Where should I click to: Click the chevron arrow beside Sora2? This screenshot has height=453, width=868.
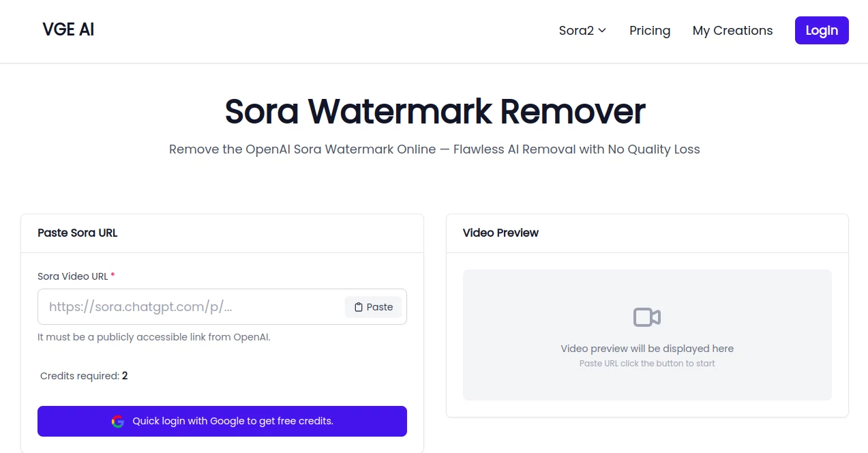[601, 30]
